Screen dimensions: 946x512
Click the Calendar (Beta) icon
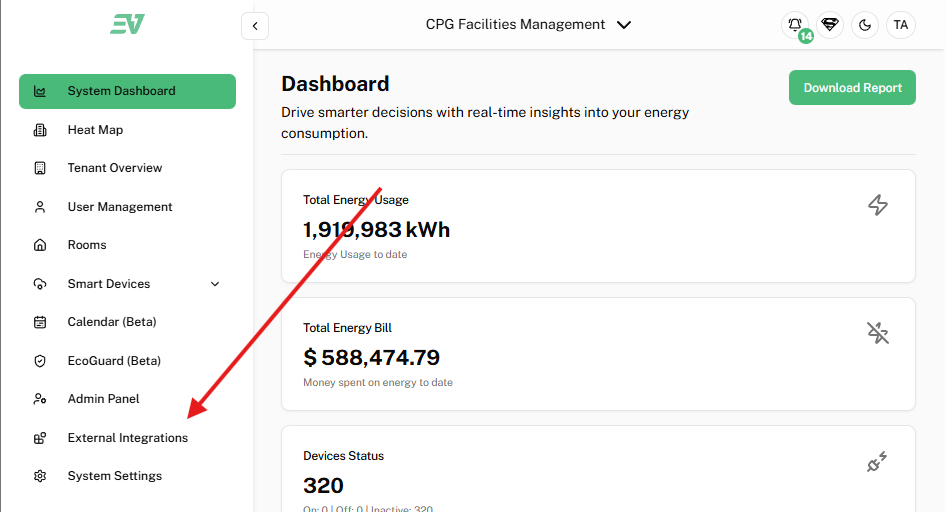(x=40, y=322)
